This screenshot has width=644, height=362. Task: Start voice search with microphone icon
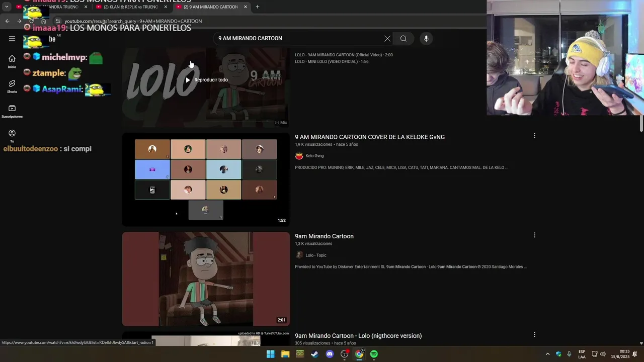[426, 39]
